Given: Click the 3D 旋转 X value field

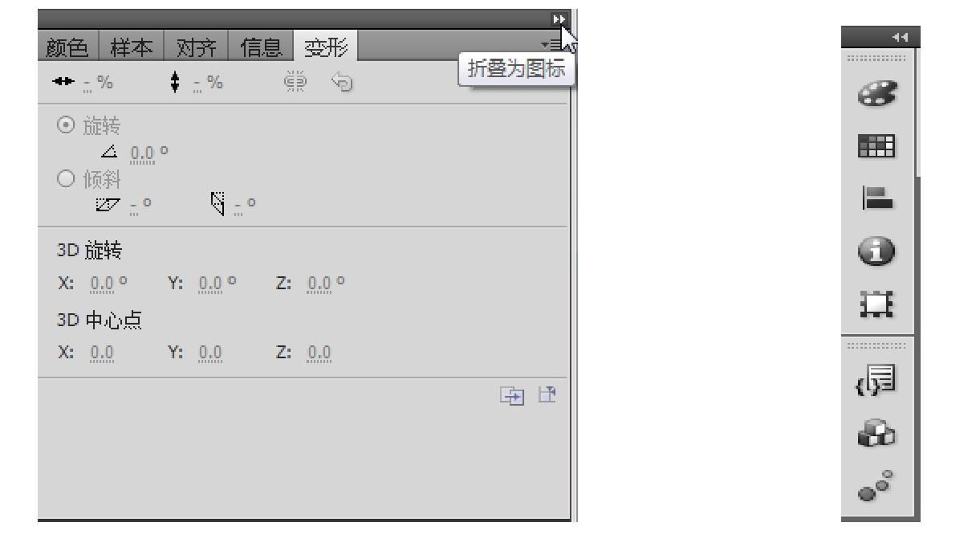Looking at the screenshot, I should click(103, 284).
